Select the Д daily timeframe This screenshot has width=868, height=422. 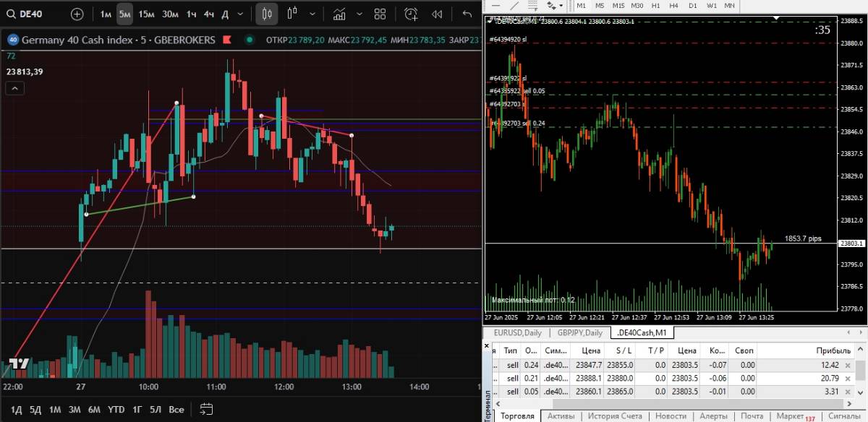click(x=225, y=14)
